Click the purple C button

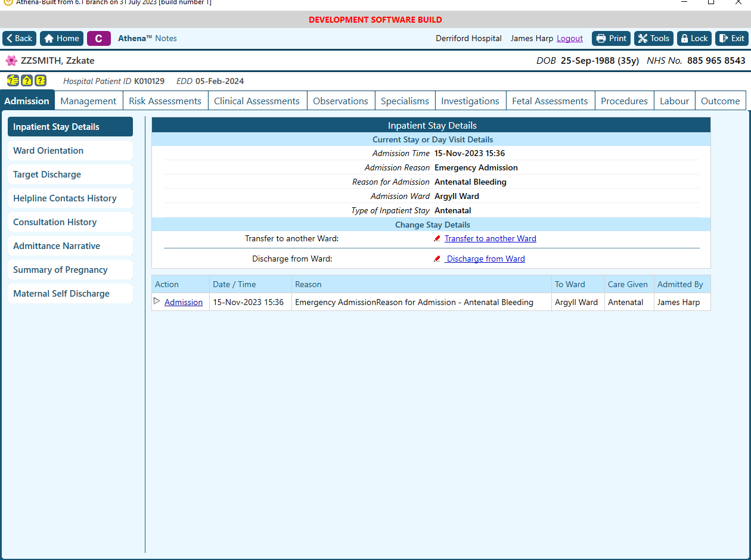point(99,38)
